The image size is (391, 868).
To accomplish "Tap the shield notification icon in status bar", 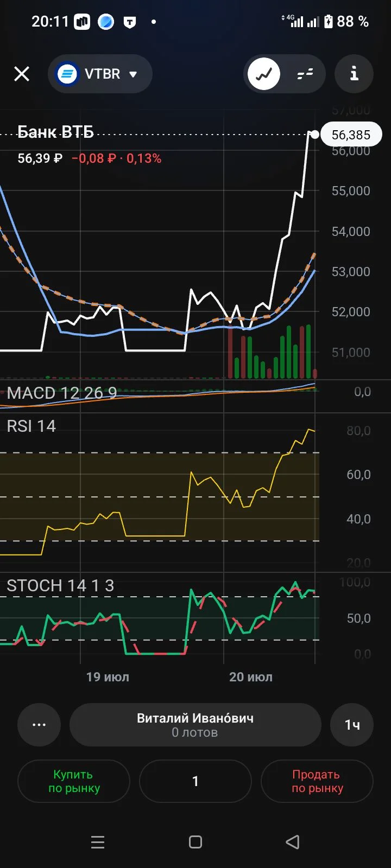I will [130, 22].
